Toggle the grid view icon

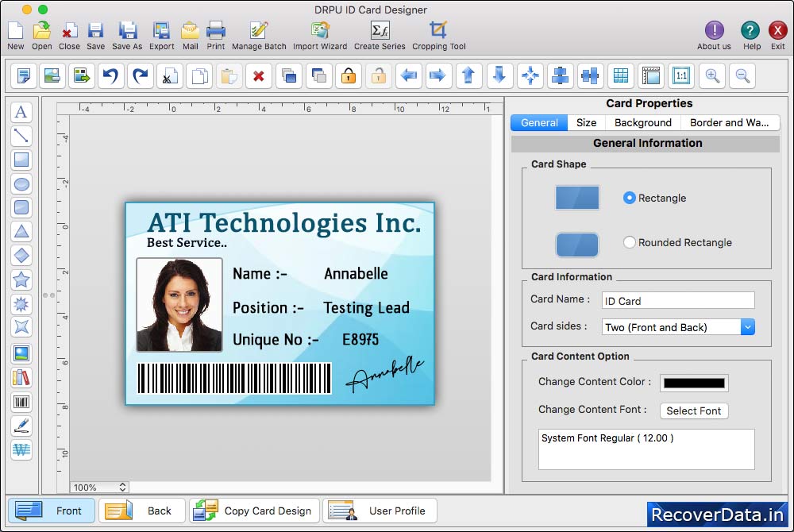tap(621, 76)
